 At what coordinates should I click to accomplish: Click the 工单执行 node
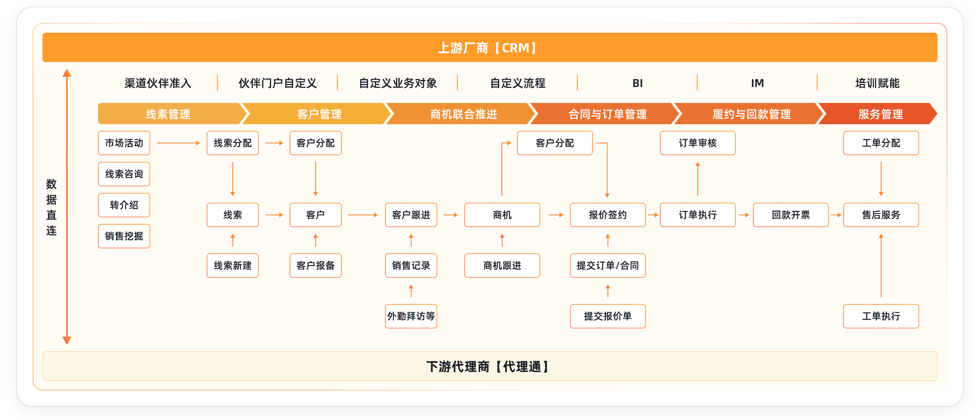pos(881,316)
